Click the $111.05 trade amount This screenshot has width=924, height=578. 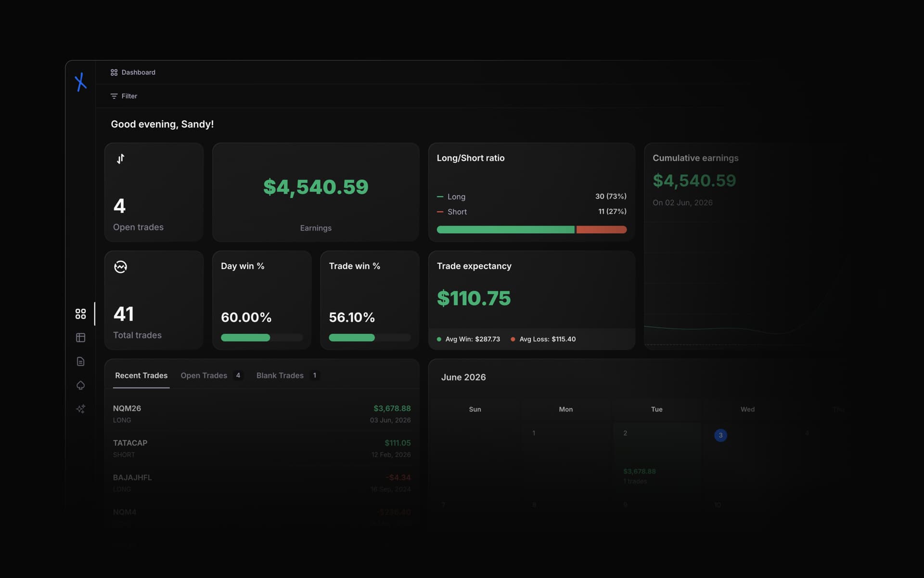coord(398,443)
